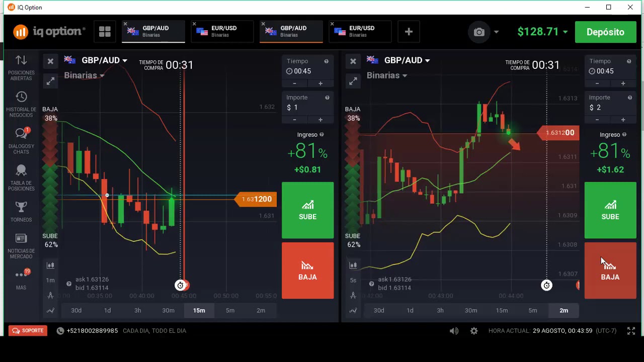644x362 pixels.
Task: Click the Ingreso help icon in the left panel
Action: (x=321, y=135)
